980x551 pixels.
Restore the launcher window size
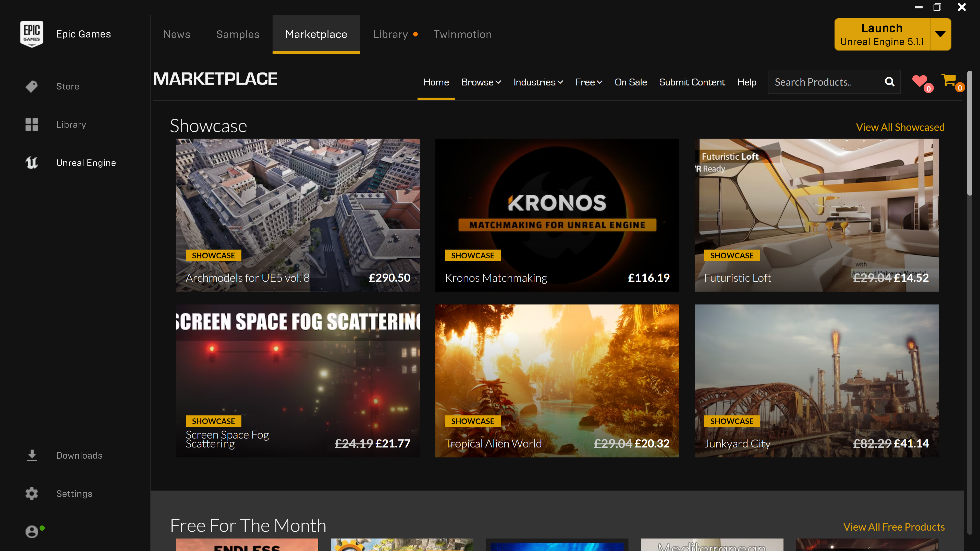pos(937,7)
